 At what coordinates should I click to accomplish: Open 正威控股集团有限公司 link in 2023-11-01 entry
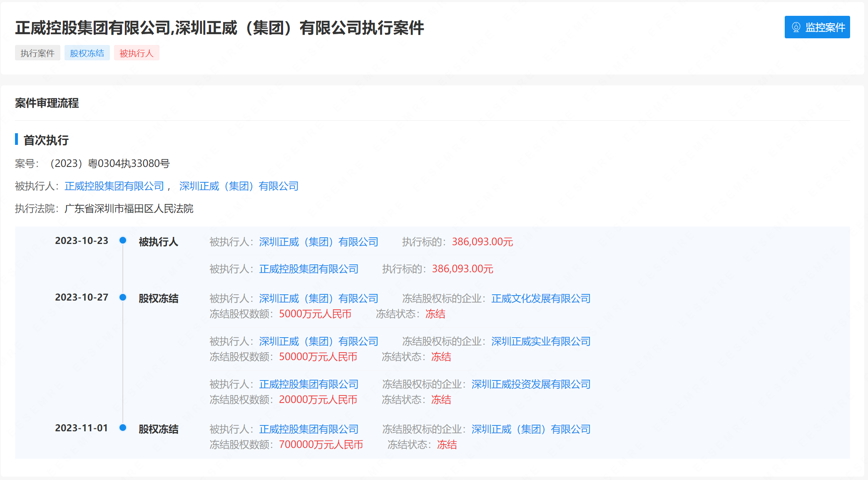[308, 429]
